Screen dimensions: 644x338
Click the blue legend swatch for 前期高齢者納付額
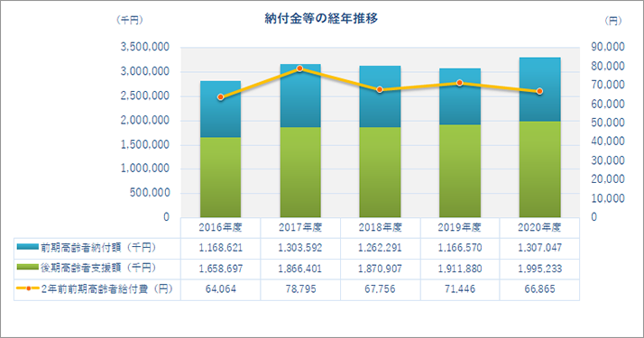28,247
